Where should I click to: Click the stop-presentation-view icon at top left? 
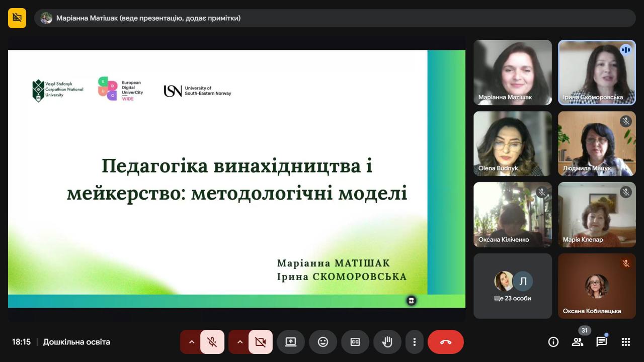pos(17,18)
